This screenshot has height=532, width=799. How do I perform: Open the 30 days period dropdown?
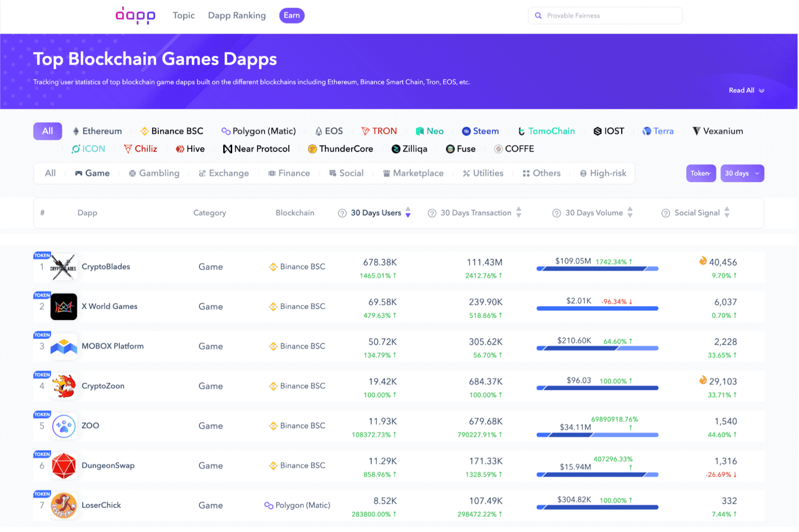(743, 174)
